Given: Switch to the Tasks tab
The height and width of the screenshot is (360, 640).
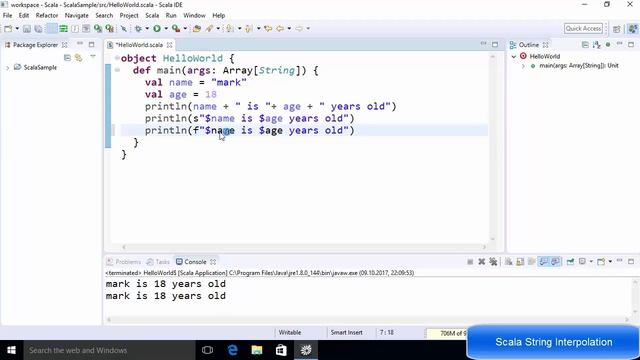Looking at the screenshot, I should click(x=158, y=262).
